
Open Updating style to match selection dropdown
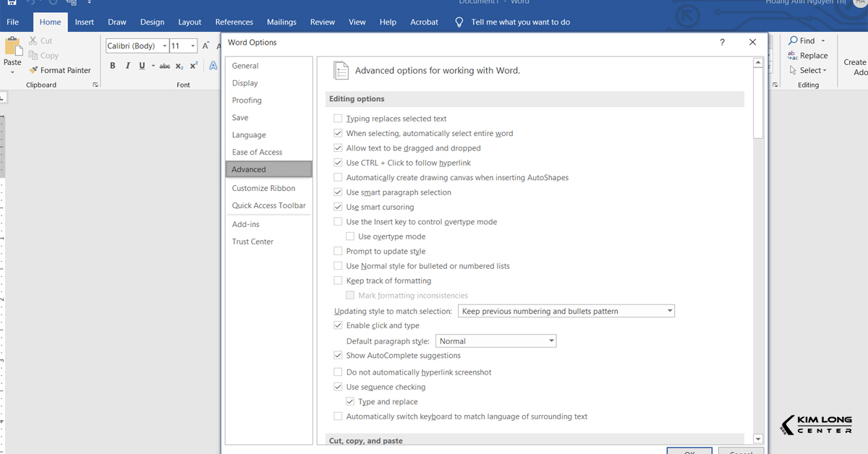click(670, 312)
